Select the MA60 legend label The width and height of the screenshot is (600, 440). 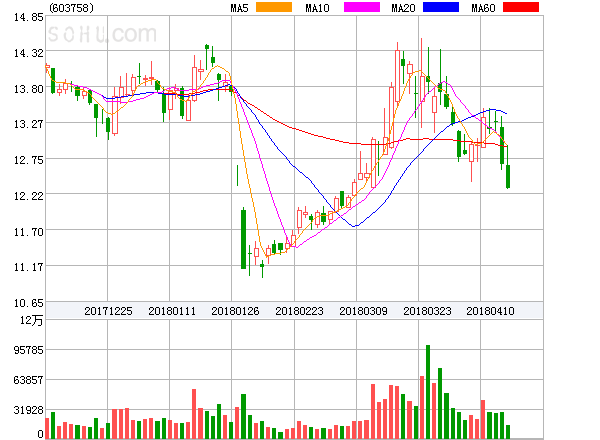point(483,8)
